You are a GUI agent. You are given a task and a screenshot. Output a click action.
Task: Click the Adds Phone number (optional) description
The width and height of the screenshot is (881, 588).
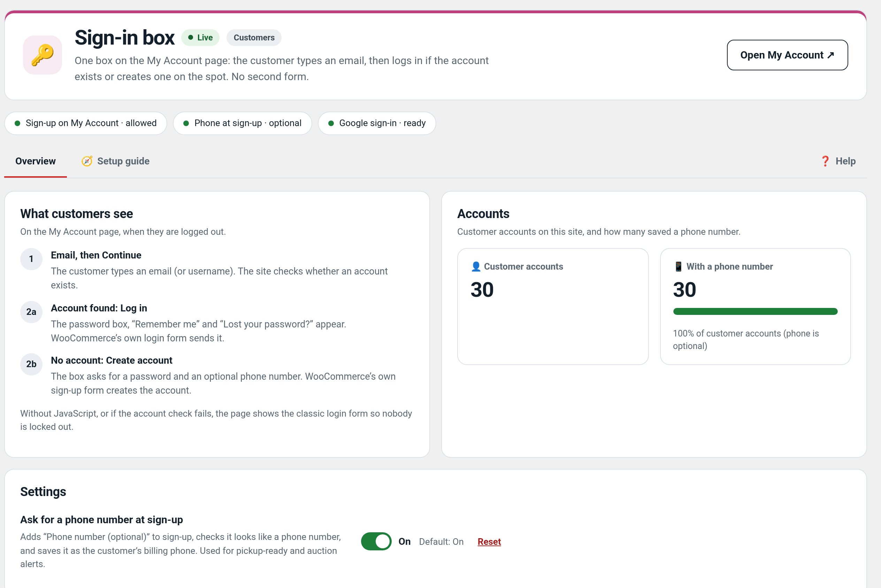[x=181, y=550]
